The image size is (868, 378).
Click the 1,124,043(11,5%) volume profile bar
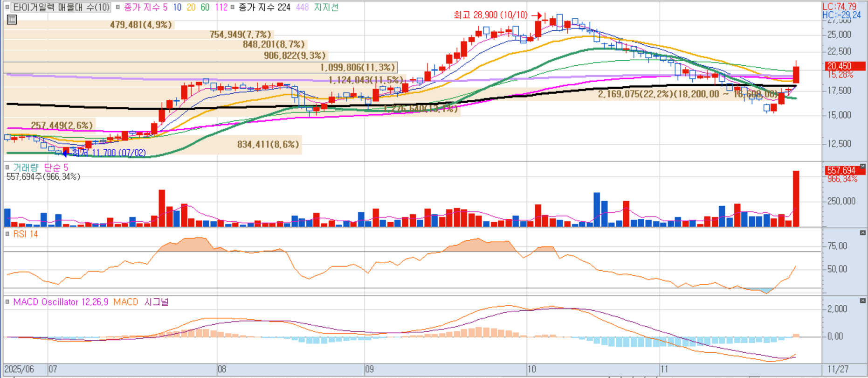point(205,80)
